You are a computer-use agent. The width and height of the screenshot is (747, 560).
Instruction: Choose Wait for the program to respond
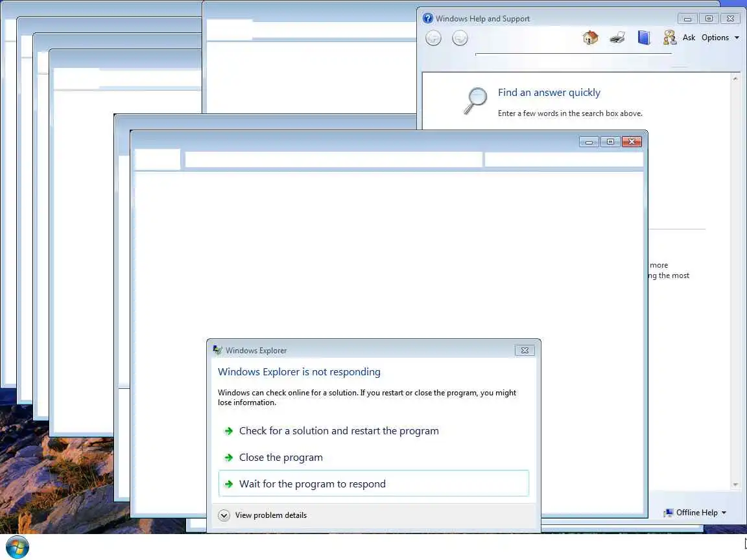(x=373, y=484)
